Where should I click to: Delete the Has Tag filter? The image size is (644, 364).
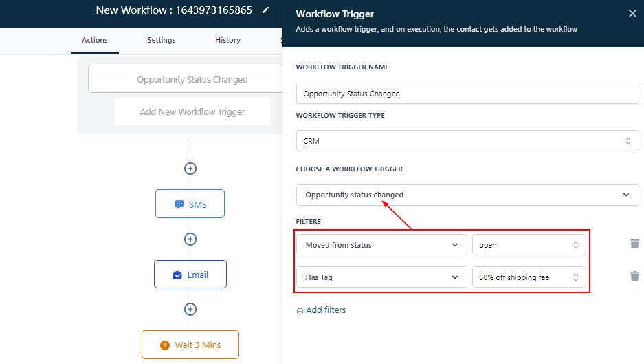pos(634,276)
